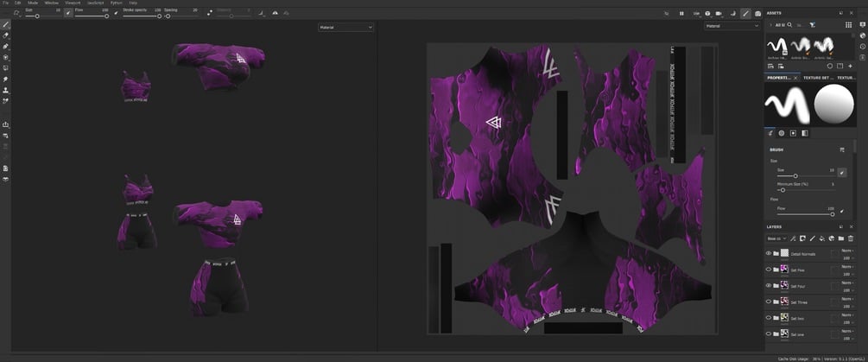Open the File menu
The width and height of the screenshot is (868, 362).
5,3
